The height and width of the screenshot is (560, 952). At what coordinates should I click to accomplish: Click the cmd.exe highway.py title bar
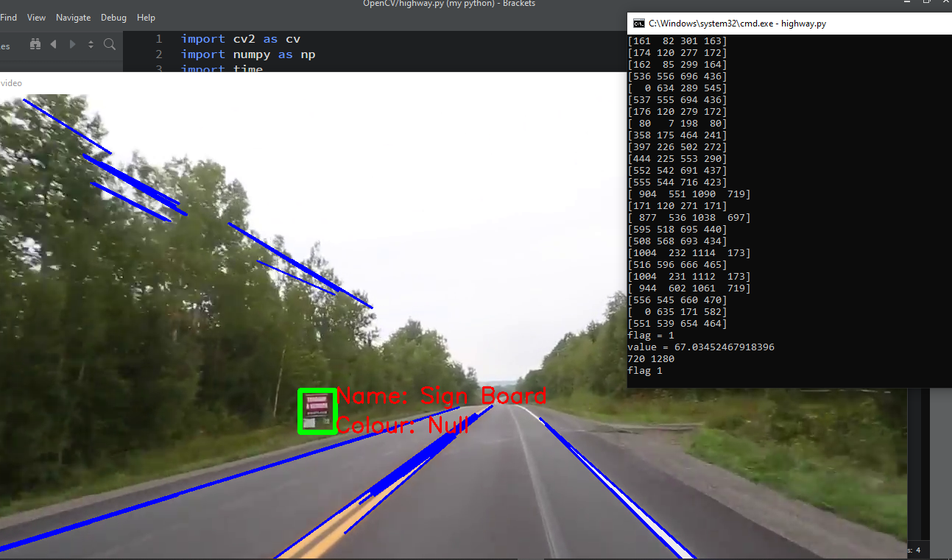tap(773, 24)
